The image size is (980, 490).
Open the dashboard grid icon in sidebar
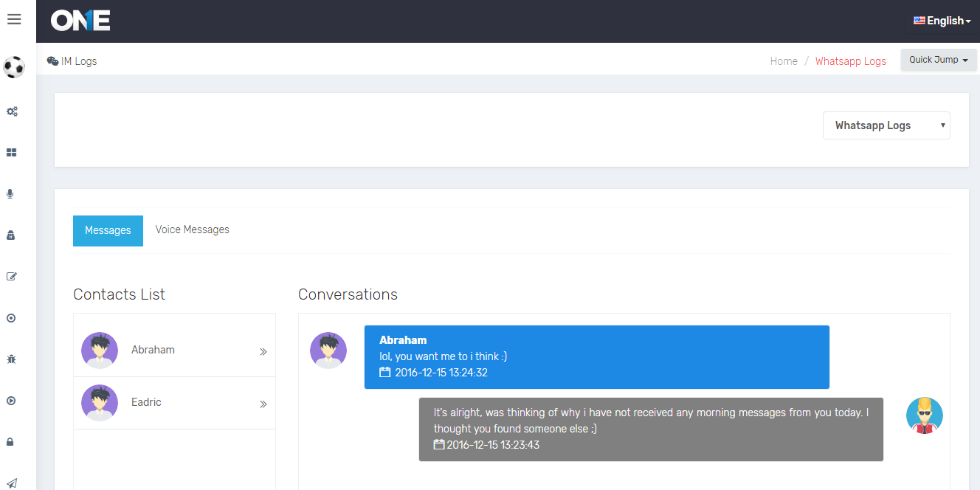click(x=12, y=153)
